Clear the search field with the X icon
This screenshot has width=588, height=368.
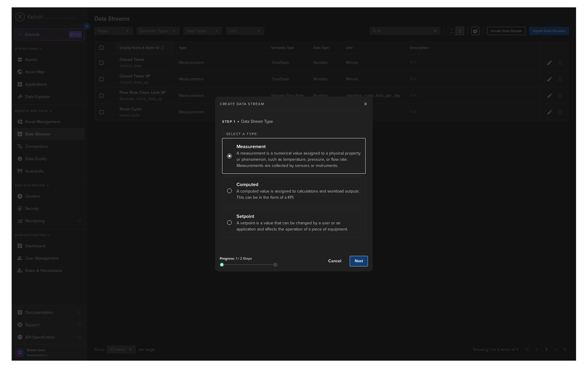(x=435, y=31)
